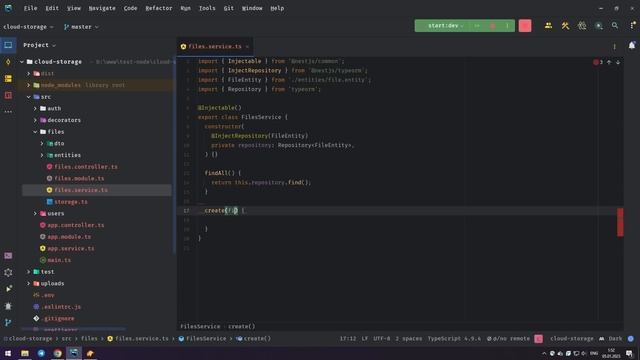Expand the dto folder

42,143
